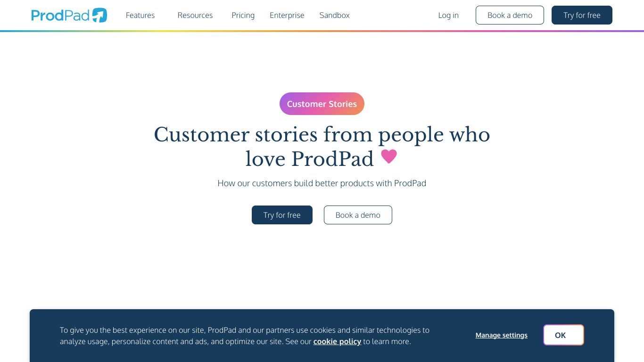This screenshot has width=644, height=362.
Task: Open the Enterprise nav item
Action: point(287,15)
